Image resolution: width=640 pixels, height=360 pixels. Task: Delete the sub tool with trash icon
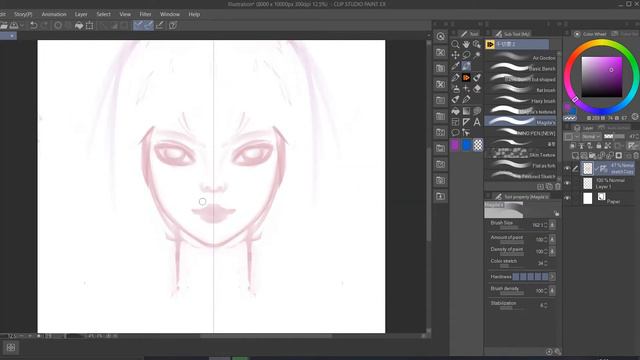point(558,187)
